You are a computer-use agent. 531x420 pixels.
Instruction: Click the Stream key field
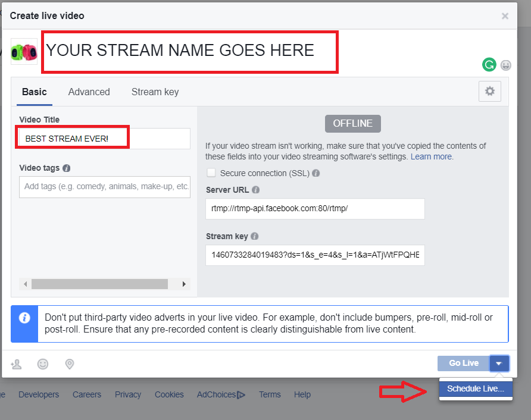[315, 255]
